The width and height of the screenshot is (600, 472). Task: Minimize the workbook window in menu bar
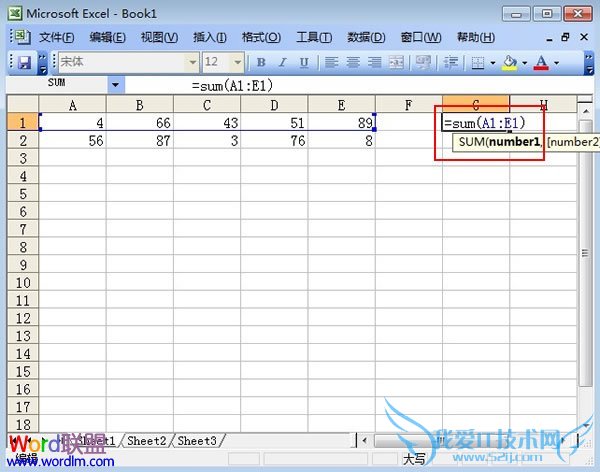[549, 38]
